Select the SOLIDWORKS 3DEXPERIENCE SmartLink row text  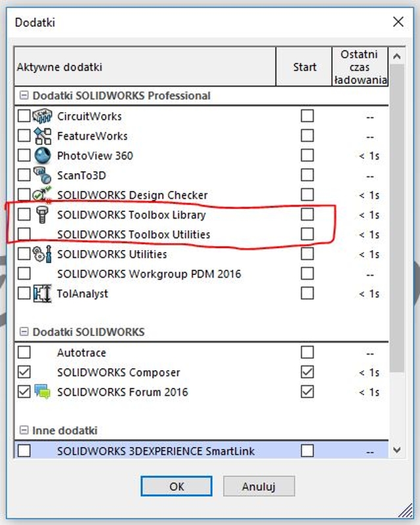click(156, 451)
